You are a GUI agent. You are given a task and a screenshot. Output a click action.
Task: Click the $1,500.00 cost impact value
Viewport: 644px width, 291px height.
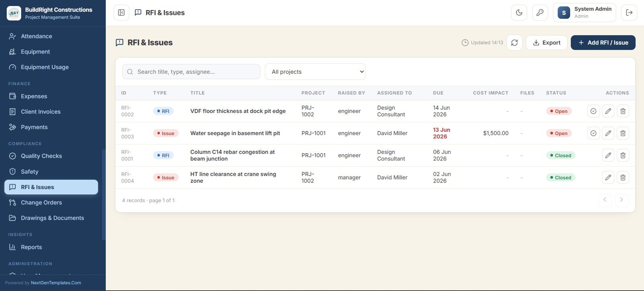tap(495, 133)
